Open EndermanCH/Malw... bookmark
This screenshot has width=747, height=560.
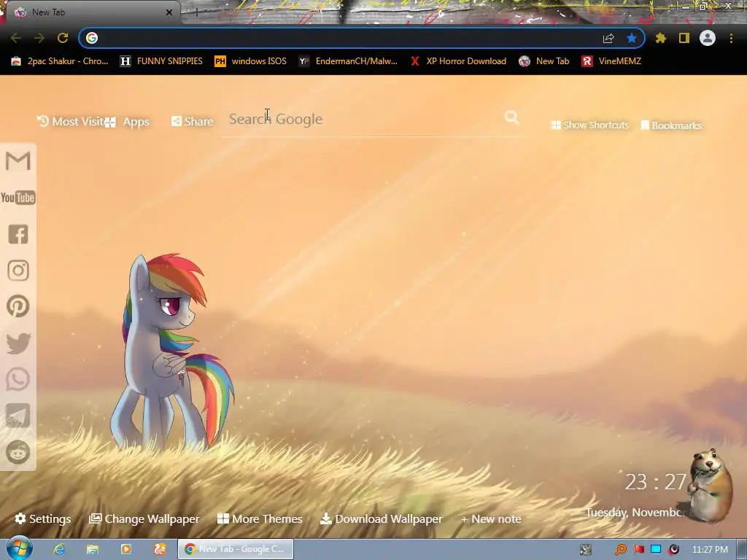(x=348, y=61)
